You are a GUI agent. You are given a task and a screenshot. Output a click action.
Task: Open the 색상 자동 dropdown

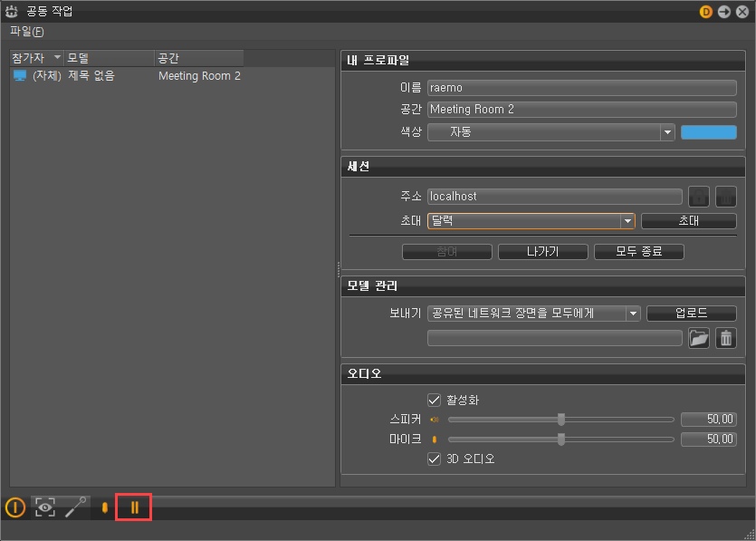(x=550, y=132)
